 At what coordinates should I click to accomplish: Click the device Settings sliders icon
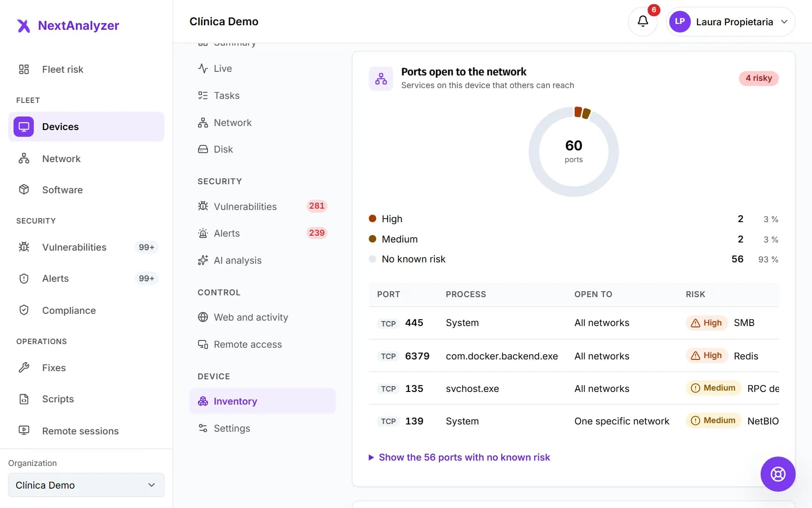click(203, 429)
